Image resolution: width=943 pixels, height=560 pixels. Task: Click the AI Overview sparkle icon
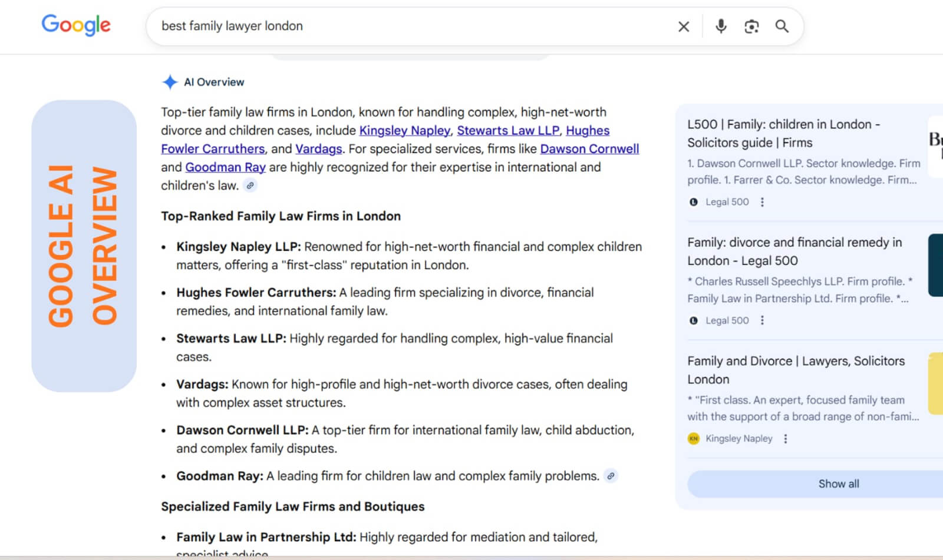pyautogui.click(x=170, y=82)
